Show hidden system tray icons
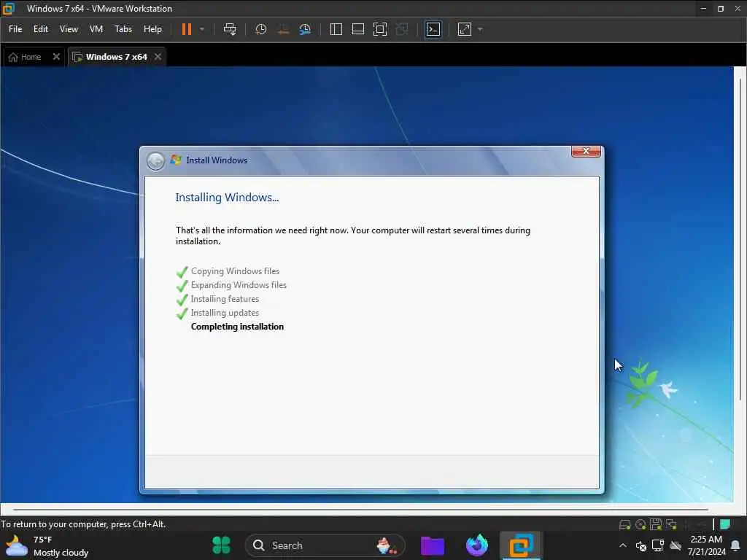This screenshot has width=747, height=560. [623, 545]
